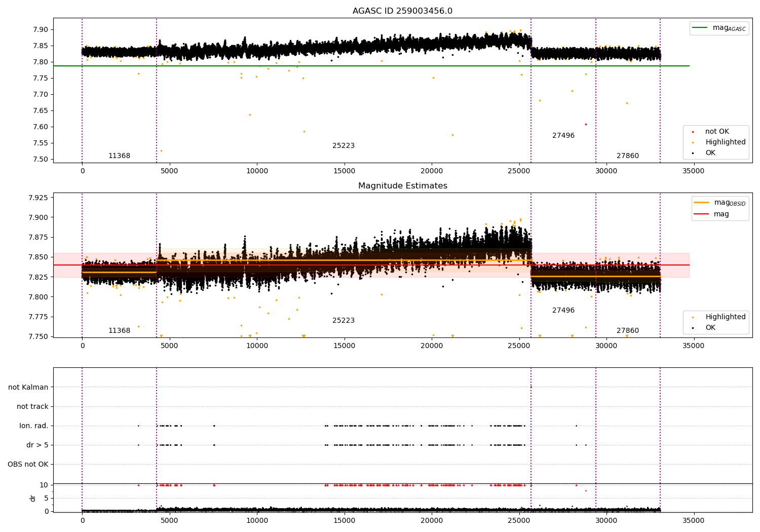760x532 pixels.
Task: Click observation label 25223 in Magnitude Estimates plot
Action: click(344, 321)
